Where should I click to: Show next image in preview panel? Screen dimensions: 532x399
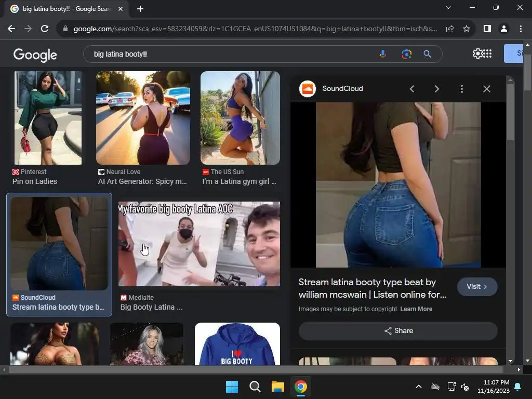tap(436, 89)
